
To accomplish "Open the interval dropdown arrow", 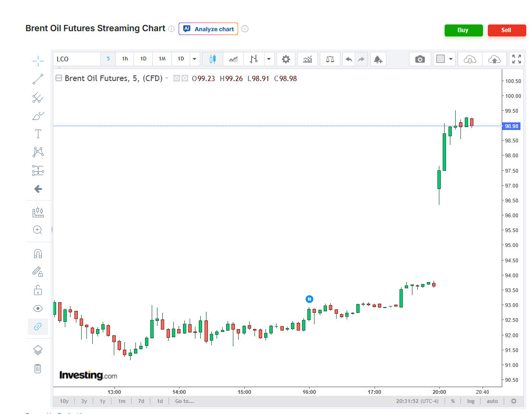I will pos(194,59).
